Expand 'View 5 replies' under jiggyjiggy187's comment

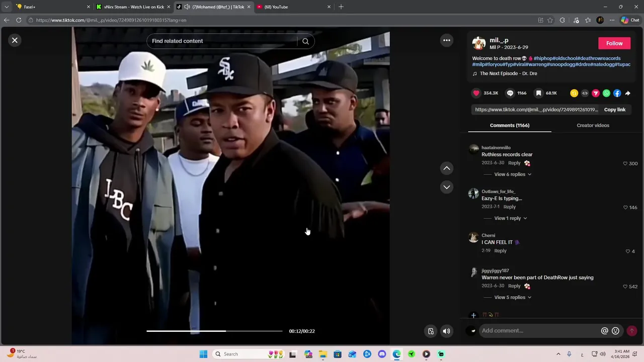(x=513, y=297)
